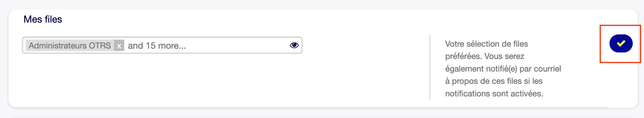Click the "à propos de ces files" line
The height and width of the screenshot is (118, 644).
493,81
